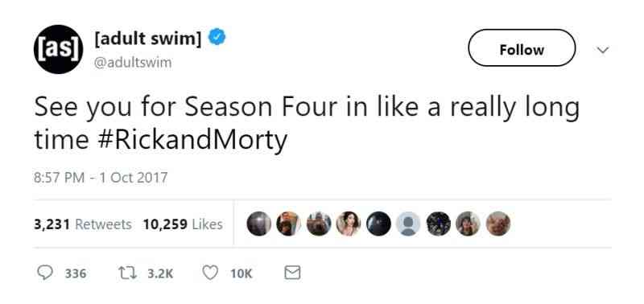The height and width of the screenshot is (304, 644).
Task: Click the 336 reply count
Action: pyautogui.click(x=76, y=273)
